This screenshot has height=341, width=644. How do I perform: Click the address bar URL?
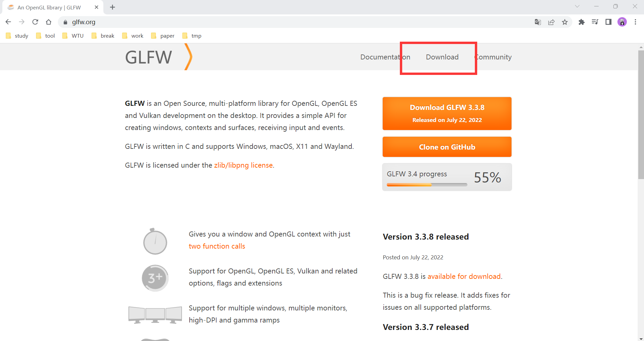[83, 22]
